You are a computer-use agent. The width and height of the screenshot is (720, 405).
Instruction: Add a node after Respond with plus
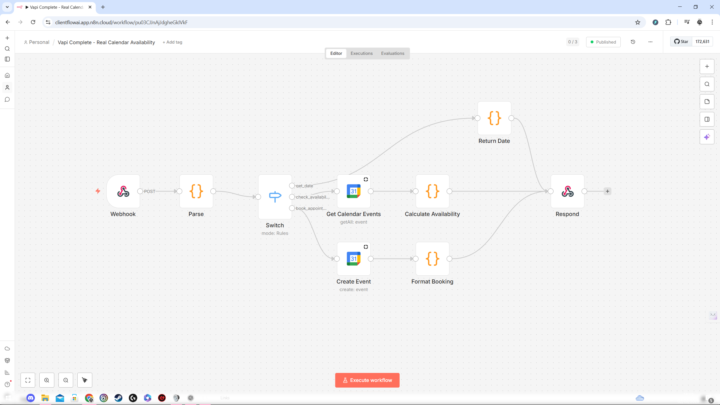(x=607, y=191)
